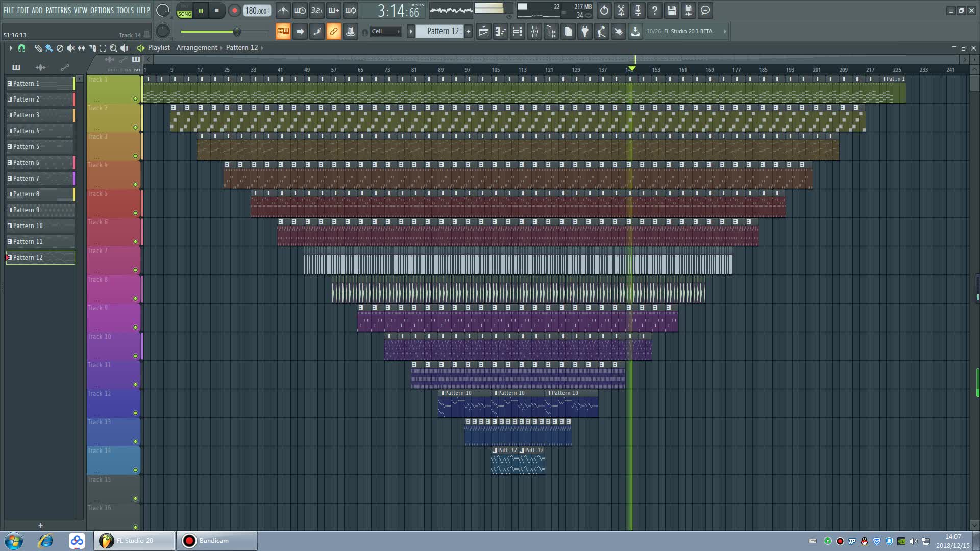Expand the FL Studio 20.1 BETA news arrow
Viewport: 980px width, 551px height.
(725, 31)
